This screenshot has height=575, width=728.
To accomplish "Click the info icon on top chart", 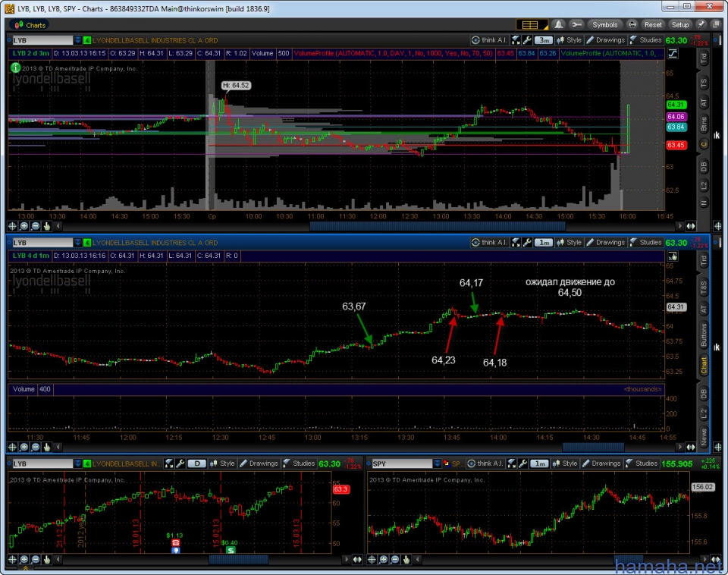I will click(x=15, y=68).
